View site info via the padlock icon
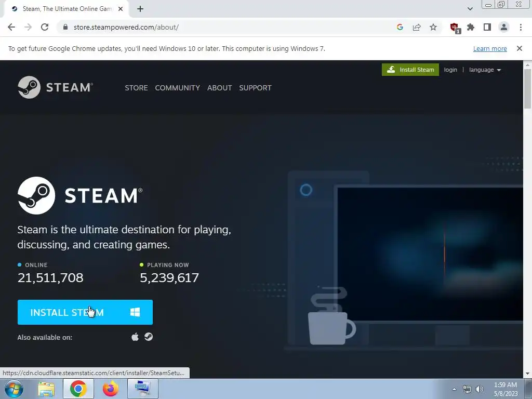Image resolution: width=532 pixels, height=399 pixels. (65, 27)
